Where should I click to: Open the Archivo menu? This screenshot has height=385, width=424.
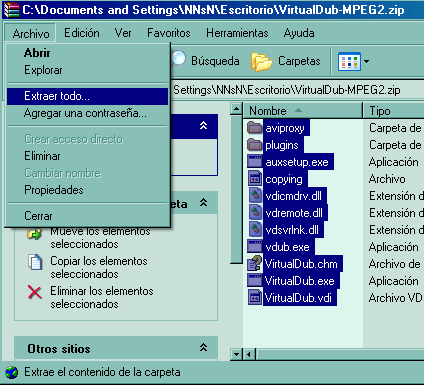pos(31,33)
